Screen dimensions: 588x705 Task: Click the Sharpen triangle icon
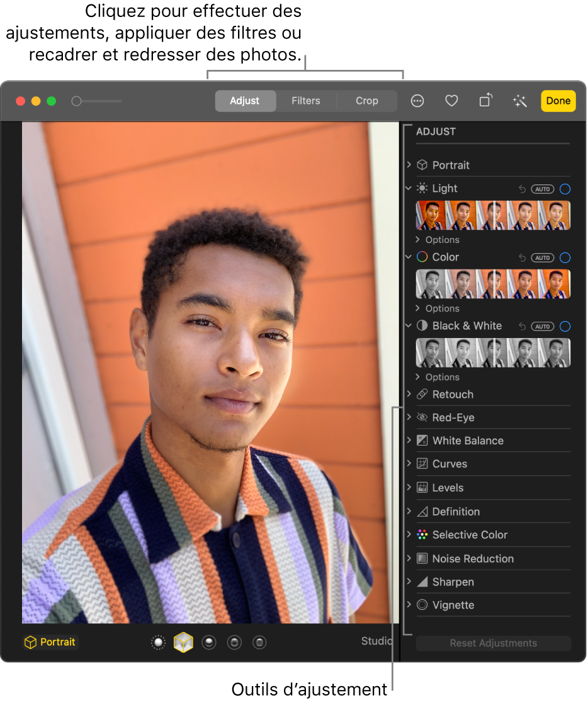tap(422, 582)
